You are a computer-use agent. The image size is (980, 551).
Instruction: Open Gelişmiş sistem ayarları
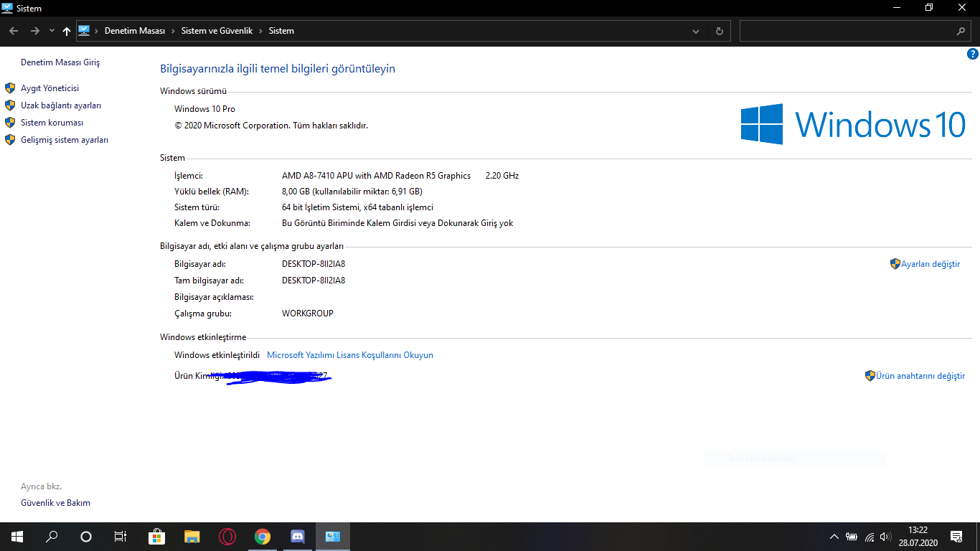tap(65, 140)
